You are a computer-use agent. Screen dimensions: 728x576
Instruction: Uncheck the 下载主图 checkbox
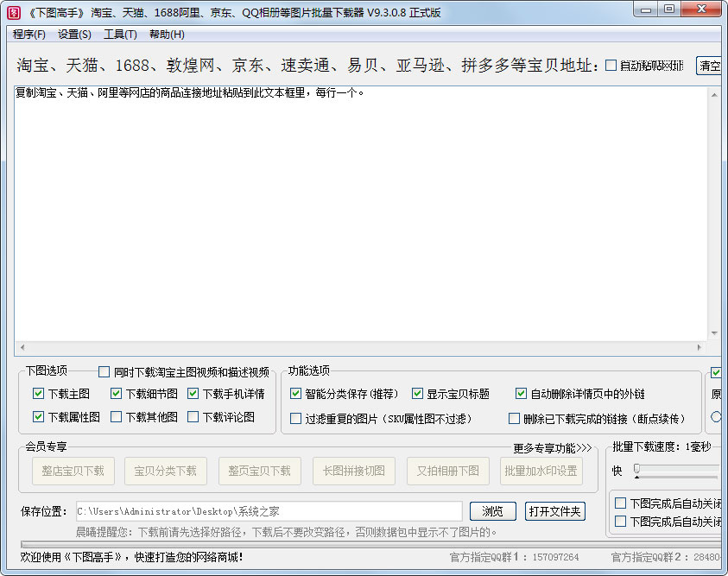[x=39, y=394]
